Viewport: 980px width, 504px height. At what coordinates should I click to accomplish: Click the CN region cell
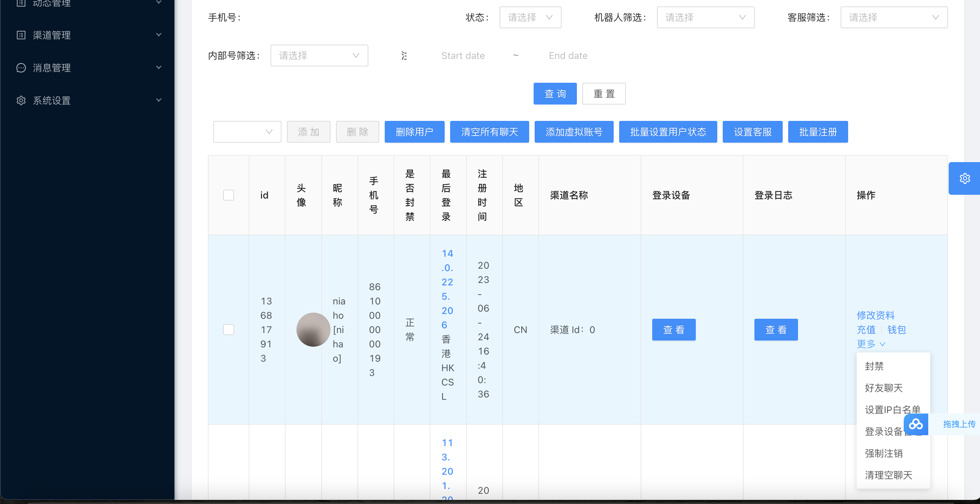[x=520, y=330]
